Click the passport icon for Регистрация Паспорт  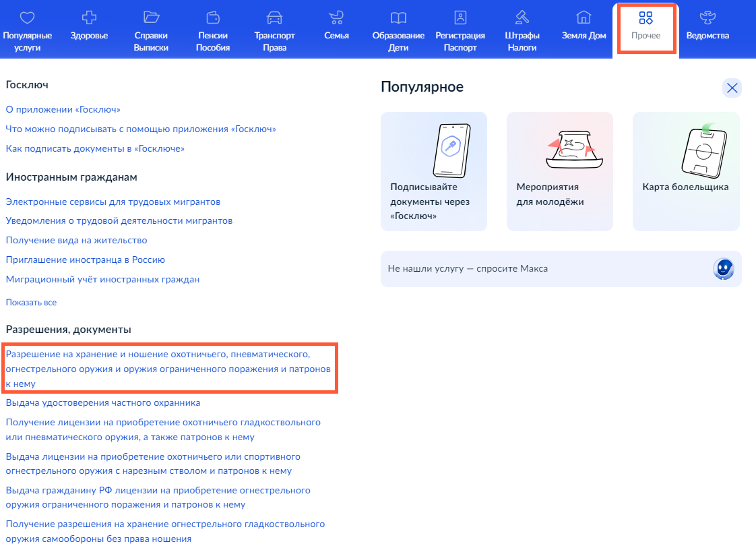(460, 18)
